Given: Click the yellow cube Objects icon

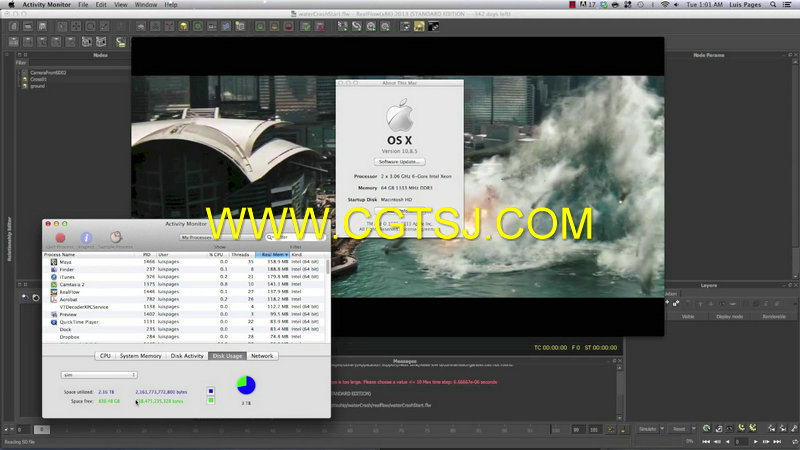Looking at the screenshot, I should tap(183, 26).
